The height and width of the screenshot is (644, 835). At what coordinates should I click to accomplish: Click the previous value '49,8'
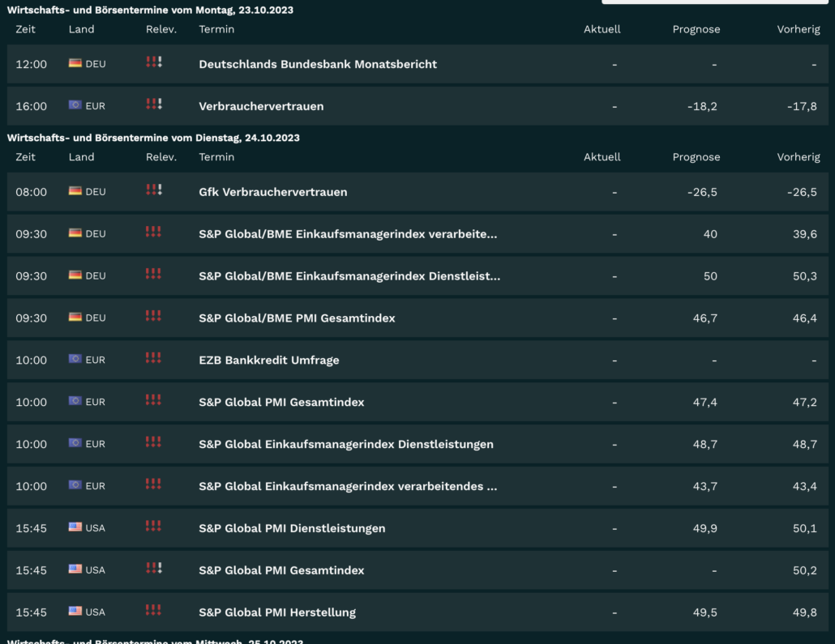click(805, 612)
